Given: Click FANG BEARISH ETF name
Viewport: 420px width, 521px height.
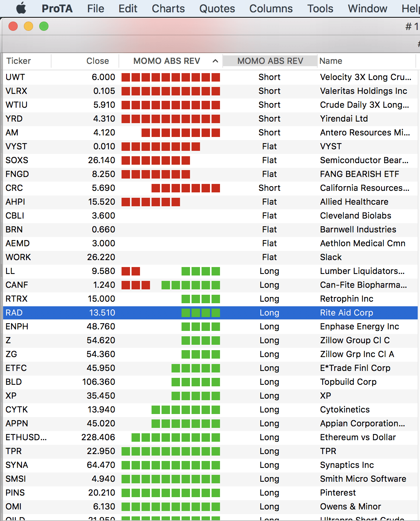Looking at the screenshot, I should coord(359,174).
